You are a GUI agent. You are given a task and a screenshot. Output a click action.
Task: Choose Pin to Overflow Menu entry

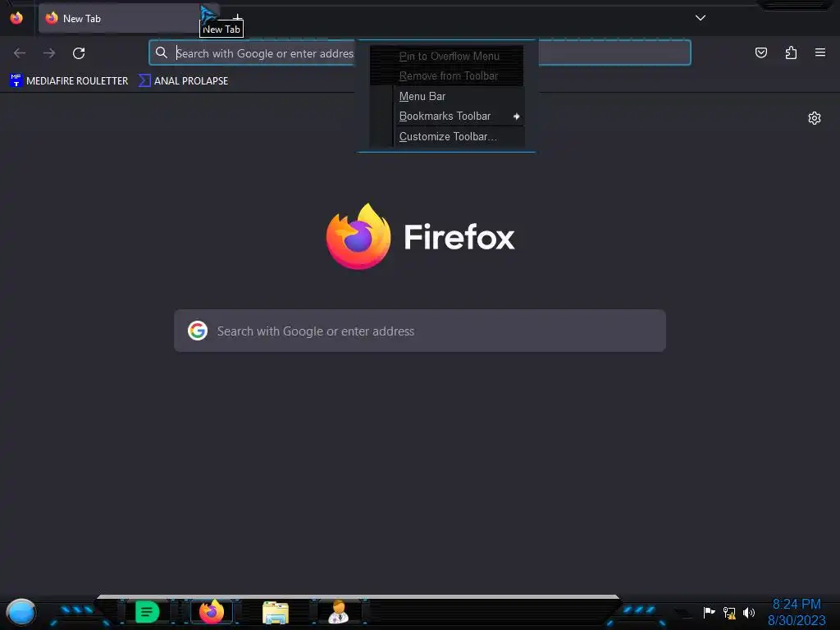pyautogui.click(x=447, y=56)
